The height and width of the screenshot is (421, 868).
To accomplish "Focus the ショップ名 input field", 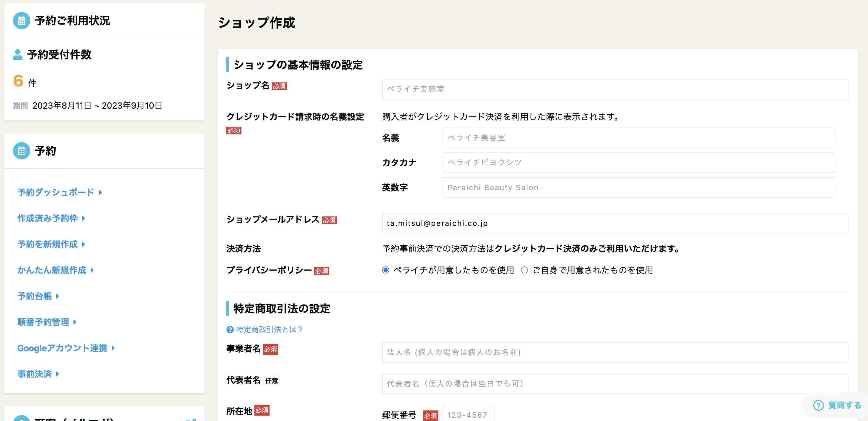I will coord(615,89).
